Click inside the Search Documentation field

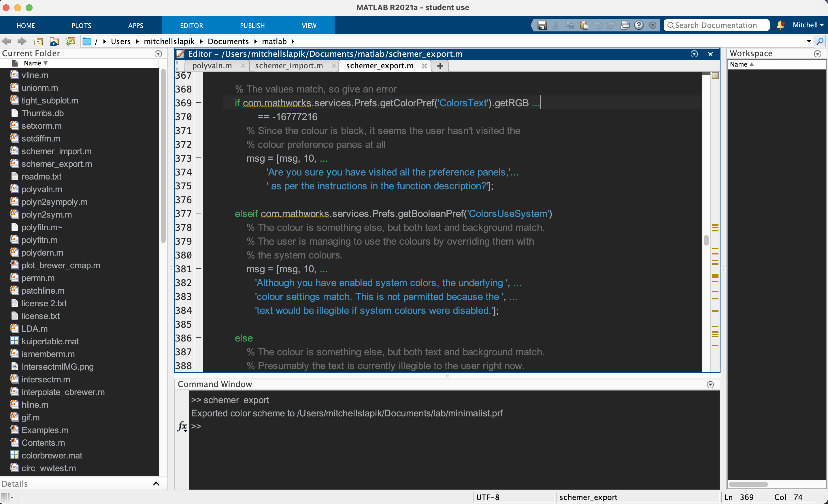click(x=716, y=25)
